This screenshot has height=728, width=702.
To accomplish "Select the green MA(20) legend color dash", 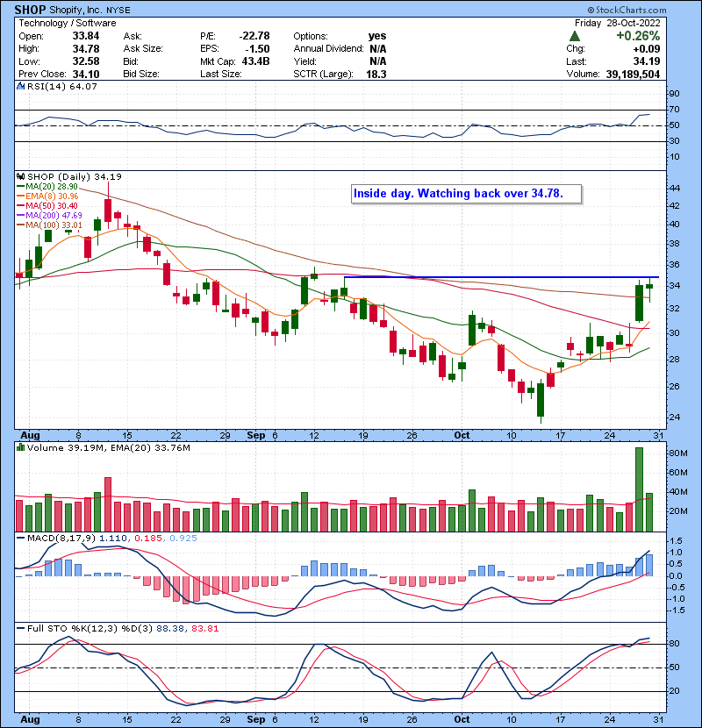I will (20, 186).
